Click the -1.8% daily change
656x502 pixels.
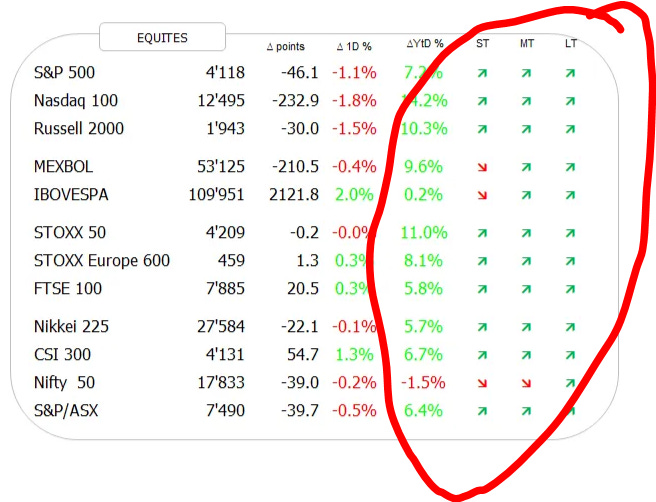(x=354, y=101)
